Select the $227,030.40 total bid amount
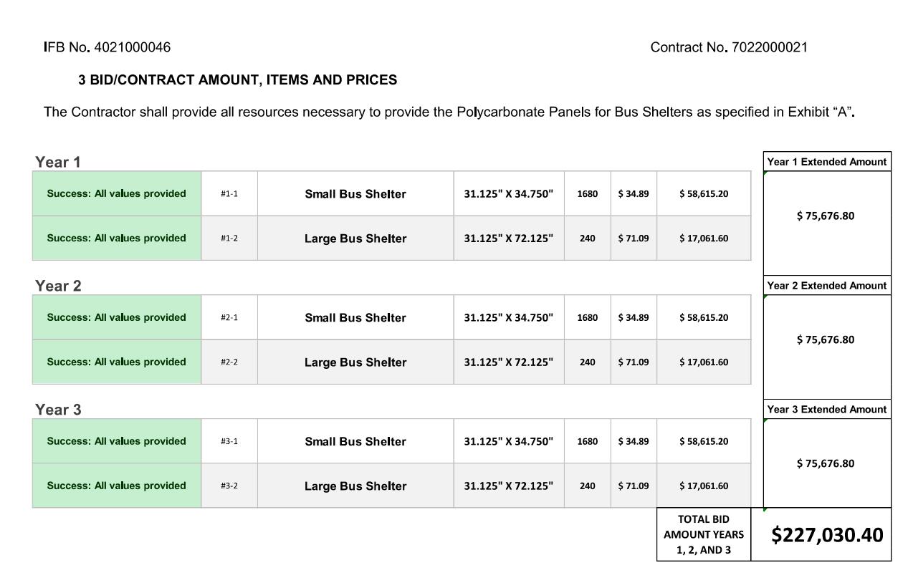 827,535
